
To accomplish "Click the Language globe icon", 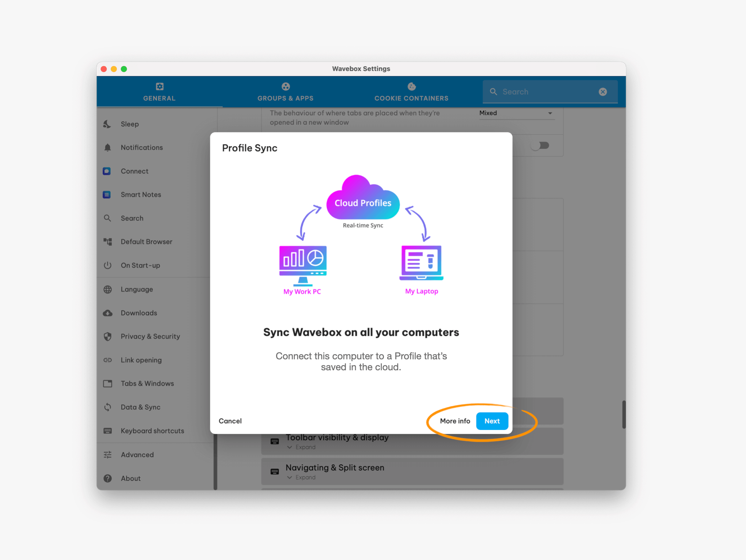I will 108,289.
